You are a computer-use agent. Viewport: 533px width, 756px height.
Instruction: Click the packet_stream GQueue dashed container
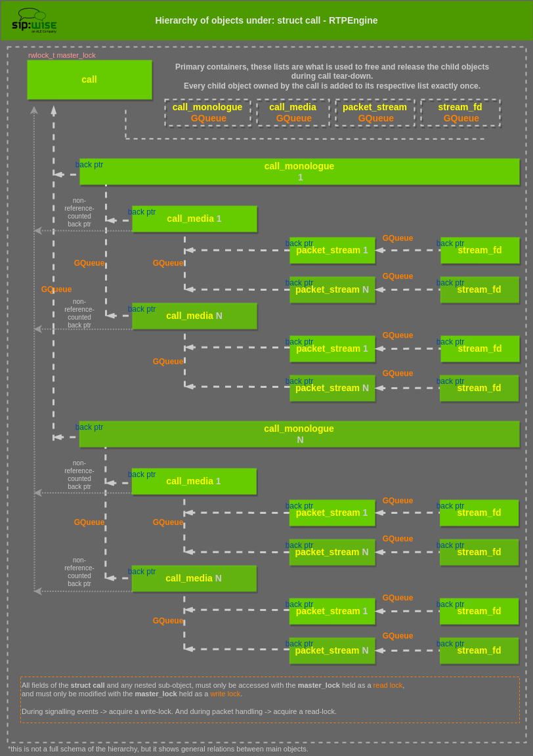[x=375, y=112]
